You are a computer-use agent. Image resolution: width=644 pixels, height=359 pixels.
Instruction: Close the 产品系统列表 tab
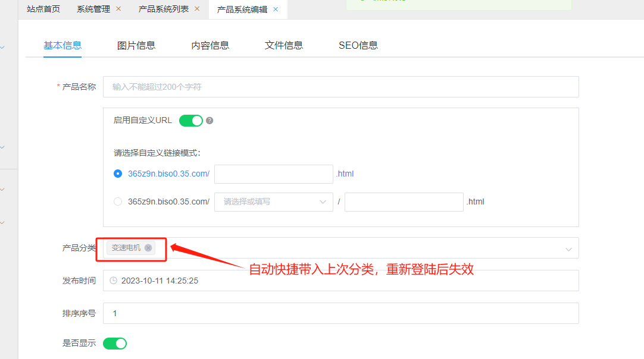(x=197, y=9)
